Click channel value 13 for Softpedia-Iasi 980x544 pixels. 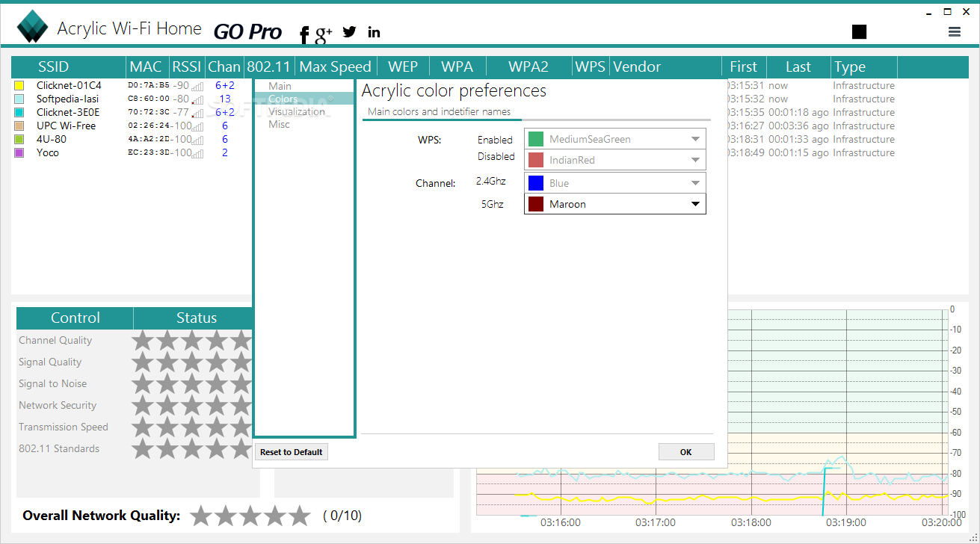225,99
